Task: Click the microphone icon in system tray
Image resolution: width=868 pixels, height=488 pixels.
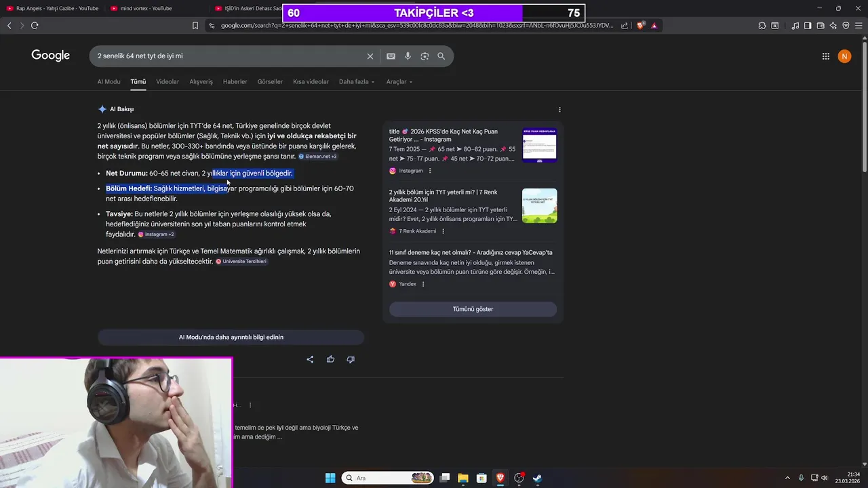Action: [801, 478]
